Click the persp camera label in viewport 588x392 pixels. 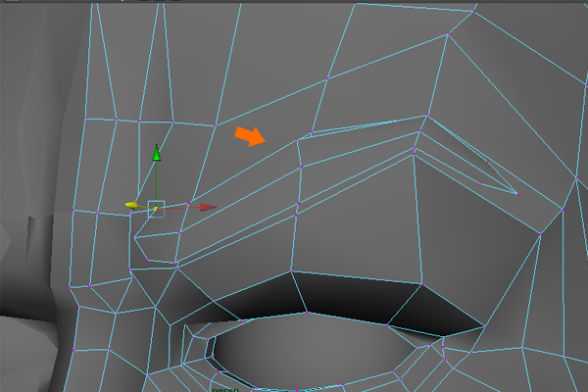(225, 390)
